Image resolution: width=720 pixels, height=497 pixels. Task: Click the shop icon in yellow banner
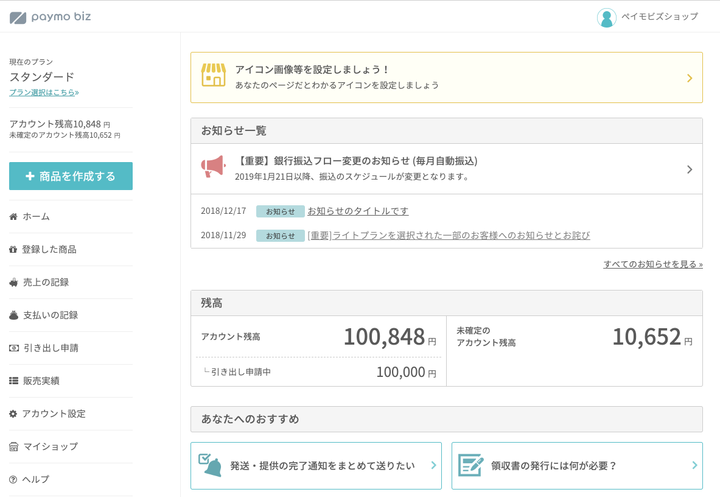(x=213, y=77)
